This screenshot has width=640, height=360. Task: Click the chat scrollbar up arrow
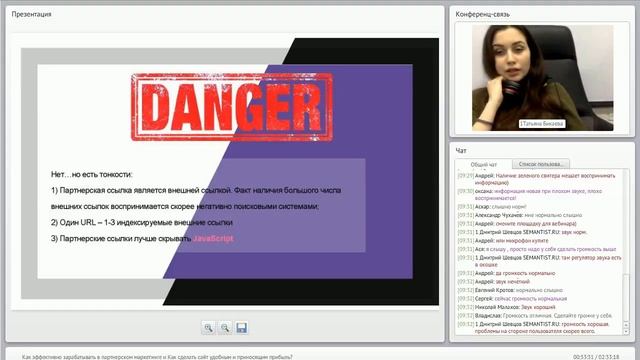[x=626, y=325]
